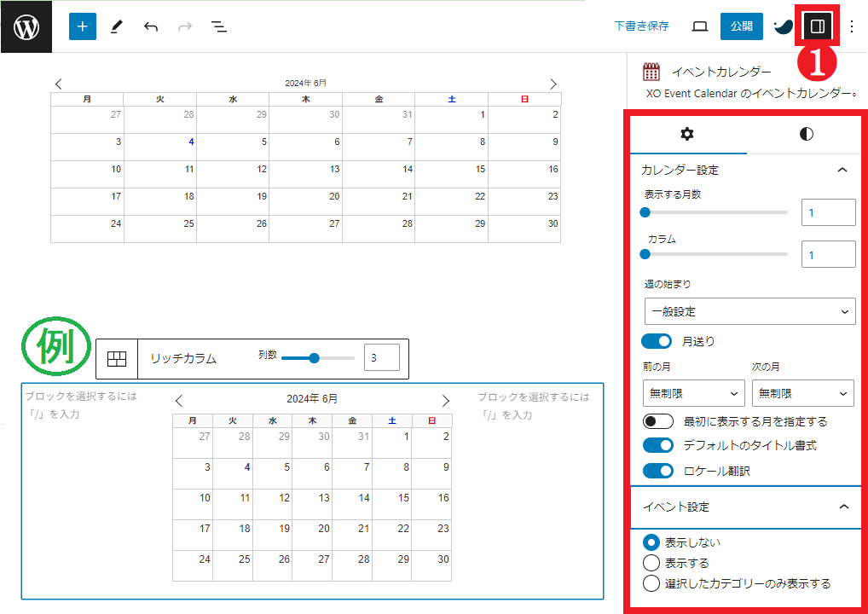Open the block inserter plus button
Viewport: 868px width, 614px height.
pyautogui.click(x=82, y=26)
